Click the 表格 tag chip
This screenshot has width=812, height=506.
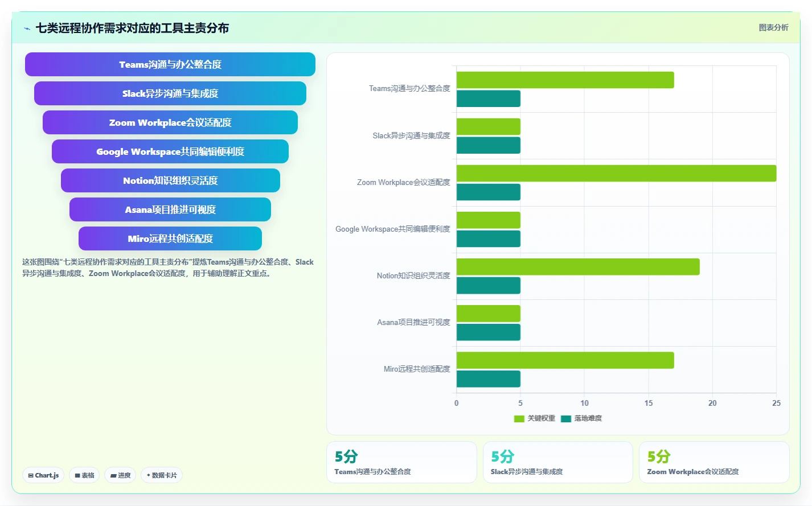coord(84,475)
